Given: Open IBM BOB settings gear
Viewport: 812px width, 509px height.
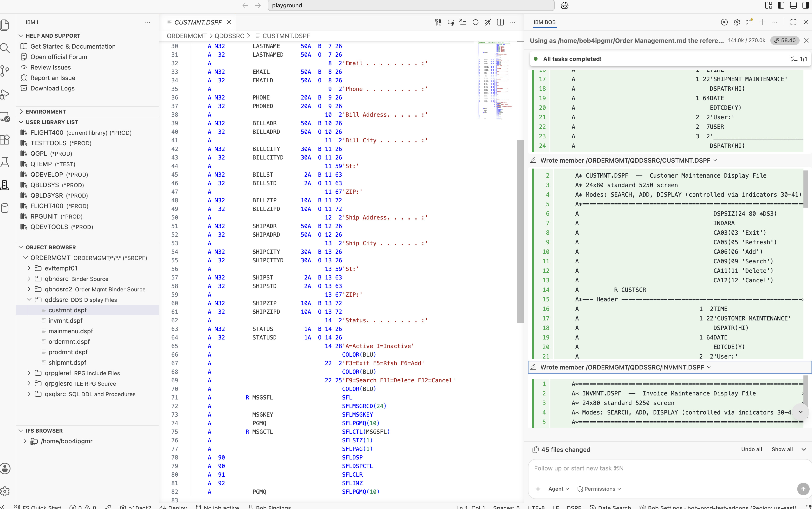Looking at the screenshot, I should point(737,22).
